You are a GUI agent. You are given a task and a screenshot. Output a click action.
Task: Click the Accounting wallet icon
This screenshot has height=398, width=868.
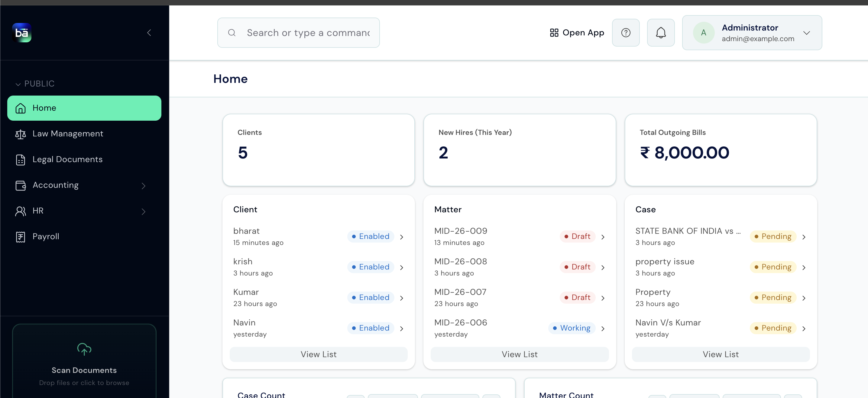tap(21, 185)
